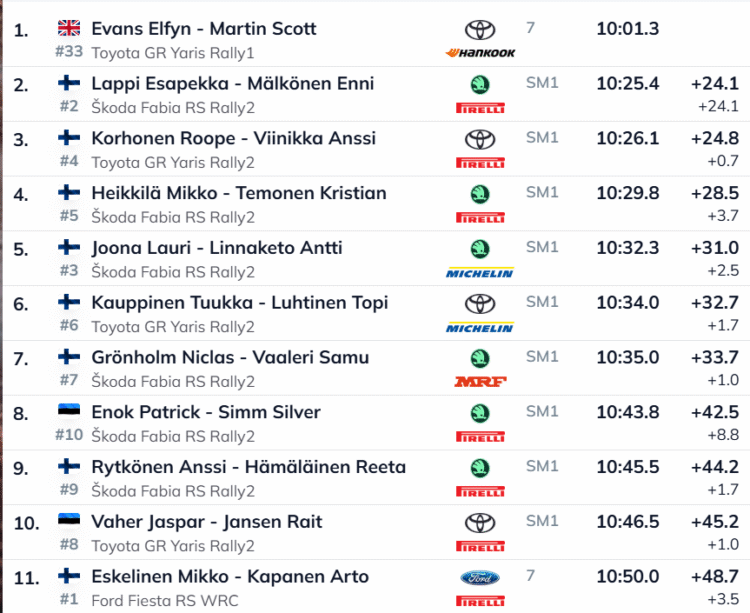This screenshot has width=750, height=613.
Task: Click the +42.5 gap for Enok Patrick
Action: click(714, 412)
